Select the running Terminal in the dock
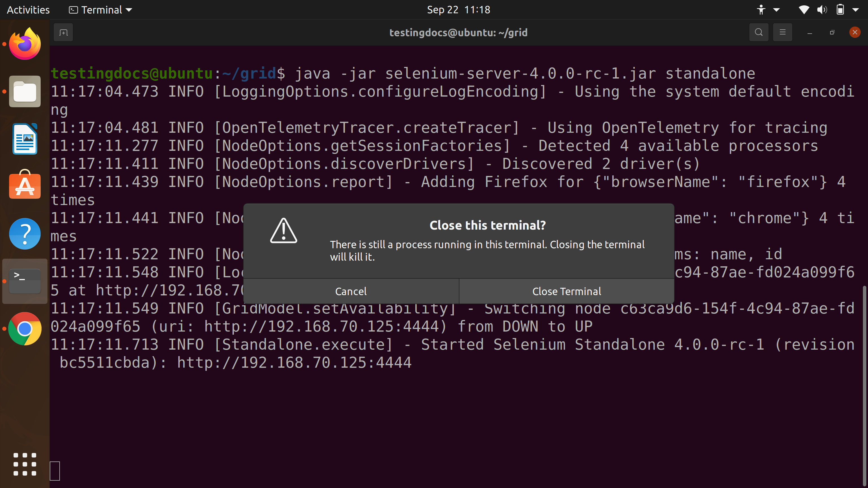This screenshot has height=488, width=868. [25, 280]
